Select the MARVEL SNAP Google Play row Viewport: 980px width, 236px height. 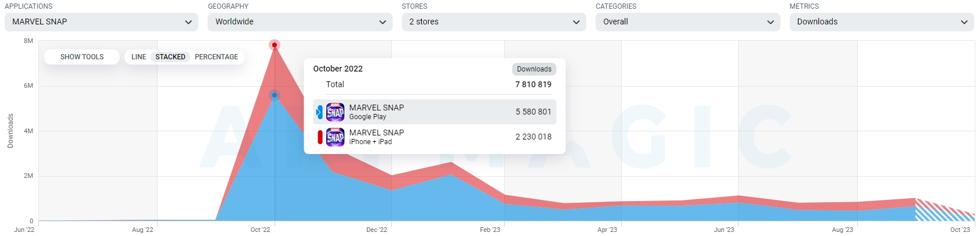click(x=434, y=112)
